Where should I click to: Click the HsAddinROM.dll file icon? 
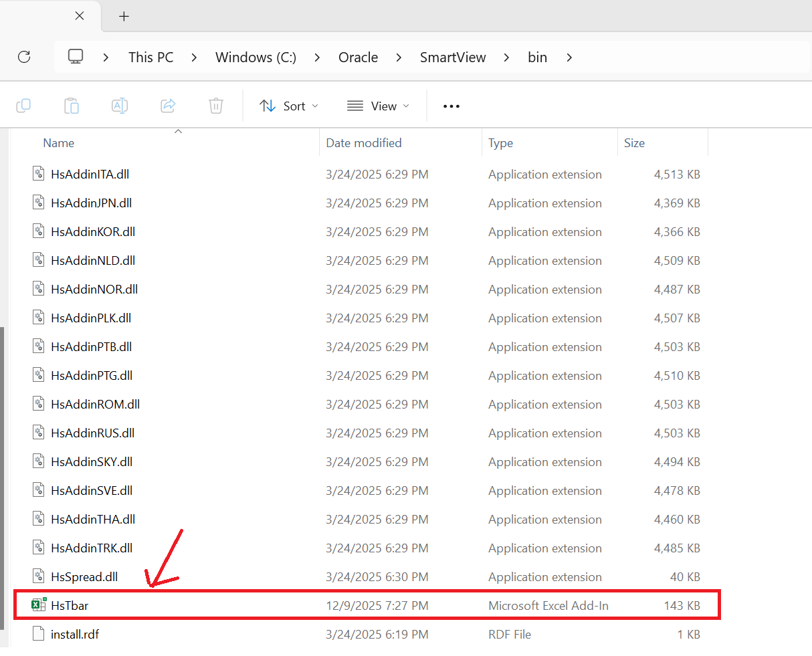39,404
